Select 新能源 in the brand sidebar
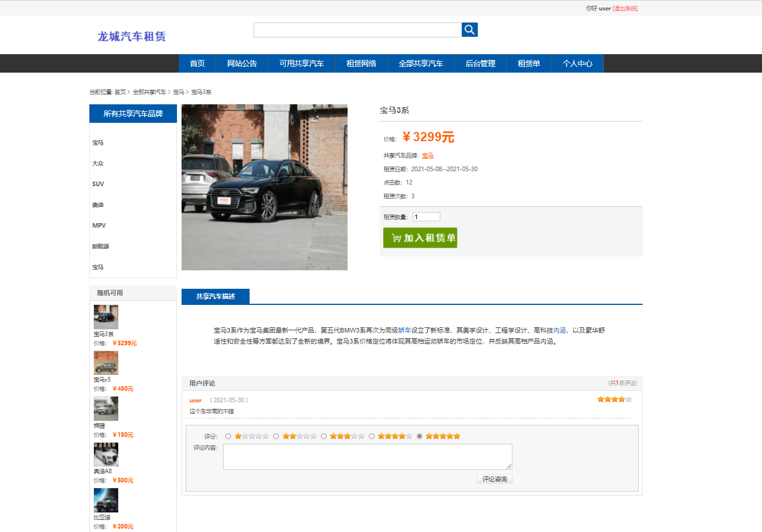This screenshot has height=532, width=762. pyautogui.click(x=101, y=246)
